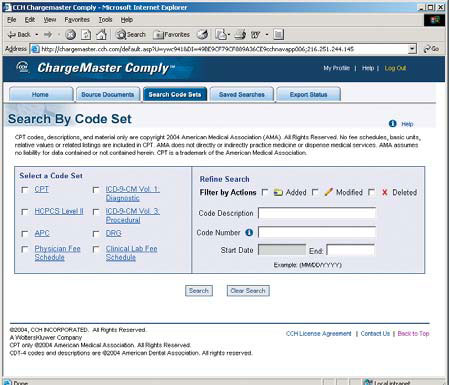
Task: Click the Log Out link
Action: (395, 68)
